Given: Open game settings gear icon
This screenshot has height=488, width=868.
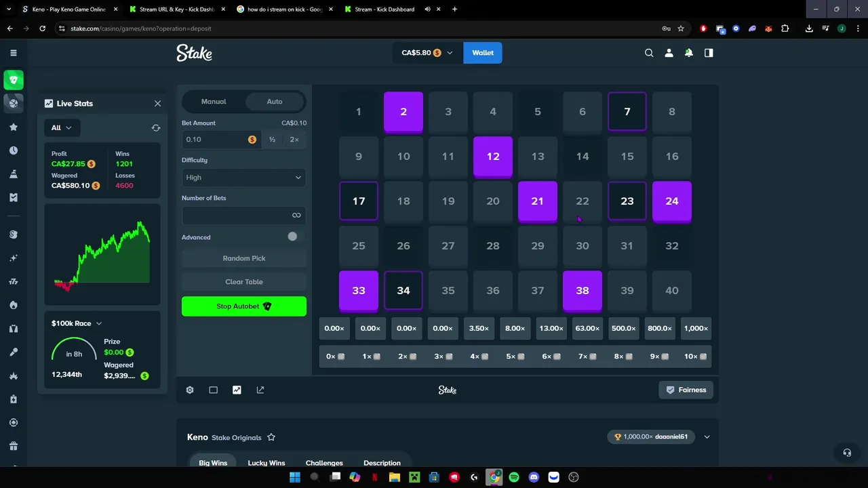Looking at the screenshot, I should click(190, 390).
